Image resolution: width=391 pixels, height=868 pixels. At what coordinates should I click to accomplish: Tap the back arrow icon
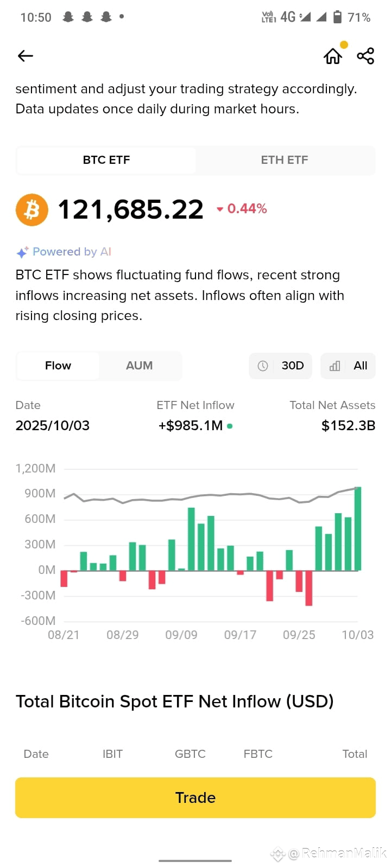coord(26,55)
